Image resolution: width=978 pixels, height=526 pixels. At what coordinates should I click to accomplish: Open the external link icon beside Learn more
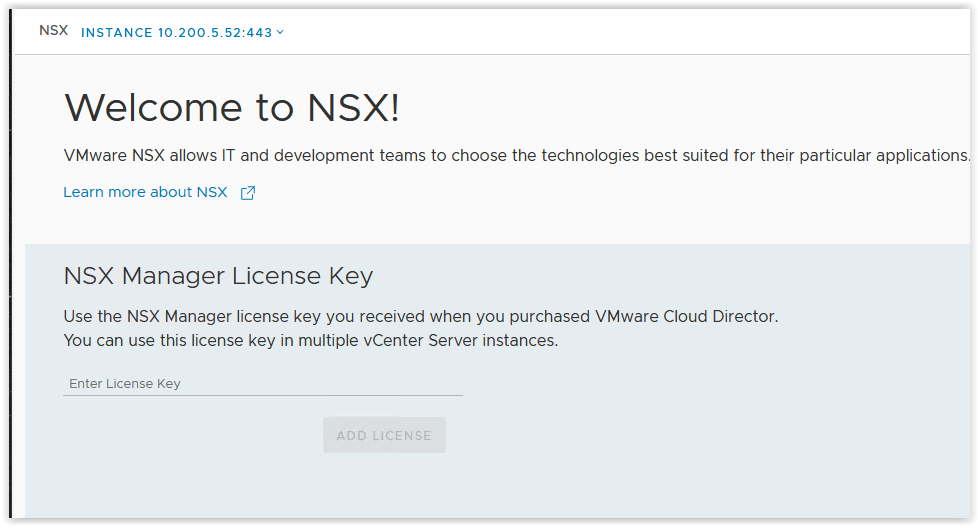(x=248, y=193)
